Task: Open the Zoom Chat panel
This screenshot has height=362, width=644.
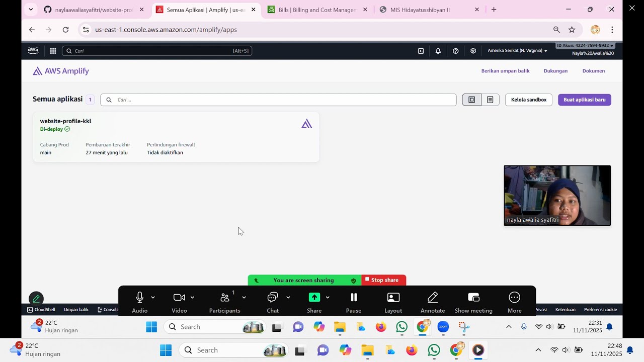Action: coord(273,302)
